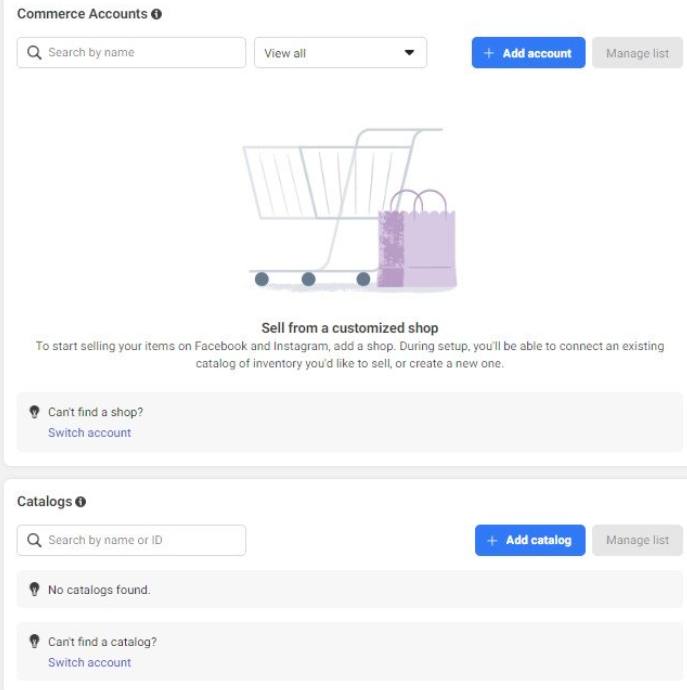Click Switch account under Can't find a shop
Screen dimensions: 687x690
click(x=90, y=433)
